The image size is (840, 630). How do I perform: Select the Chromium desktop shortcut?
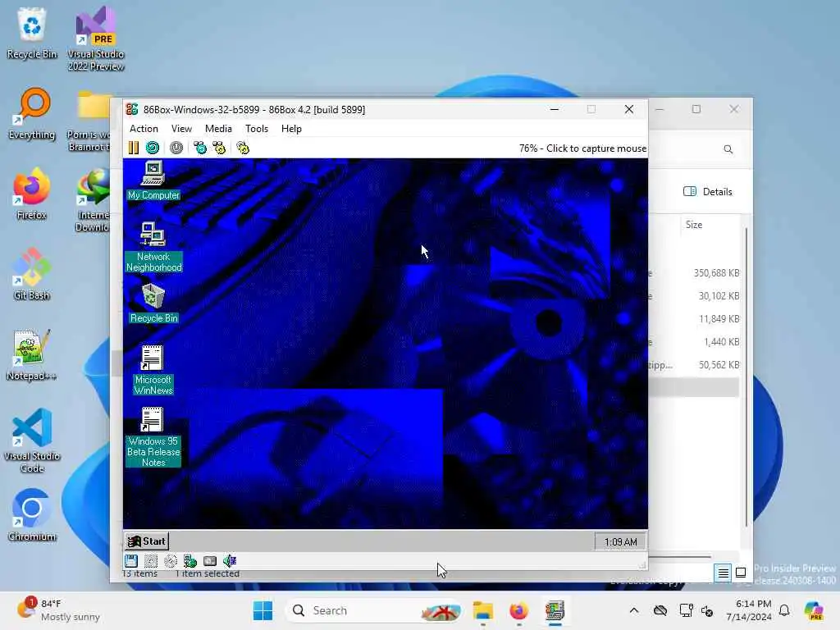[32, 515]
